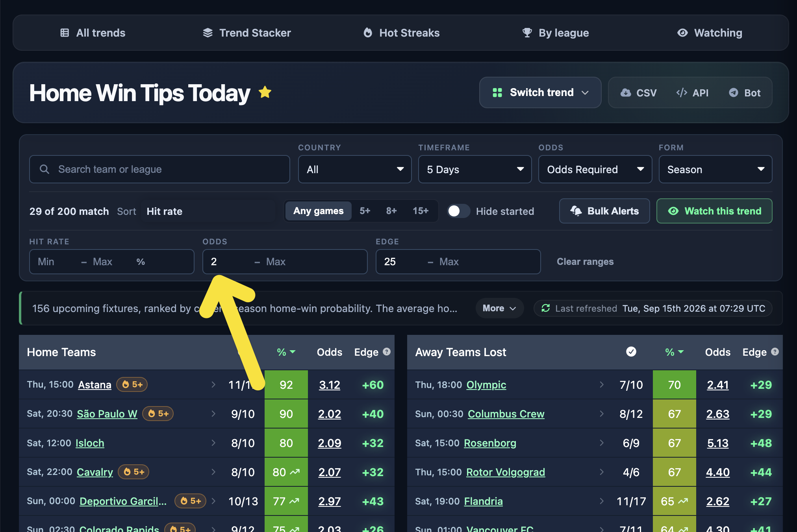Open the Trend Stacker tab
The width and height of the screenshot is (797, 532).
247,33
